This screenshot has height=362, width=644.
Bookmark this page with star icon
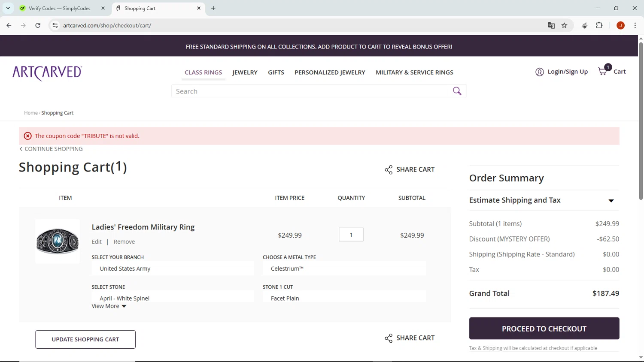pos(565,25)
